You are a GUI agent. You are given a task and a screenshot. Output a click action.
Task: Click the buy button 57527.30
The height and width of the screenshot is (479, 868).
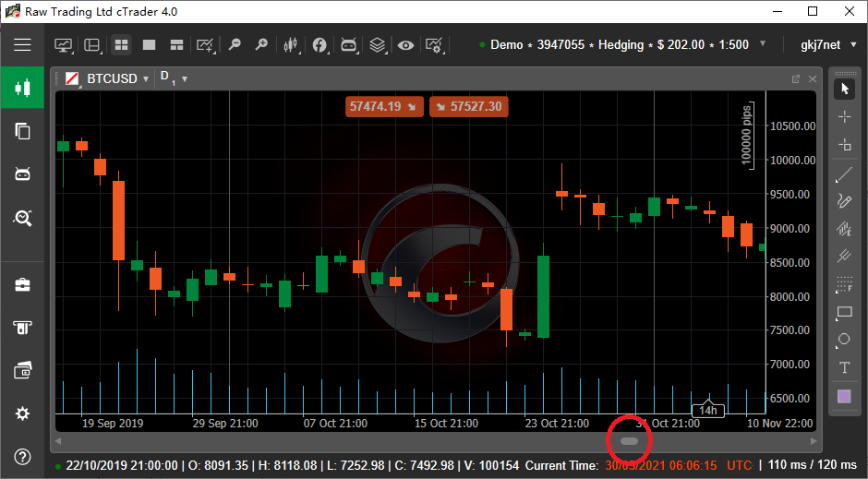(x=468, y=106)
